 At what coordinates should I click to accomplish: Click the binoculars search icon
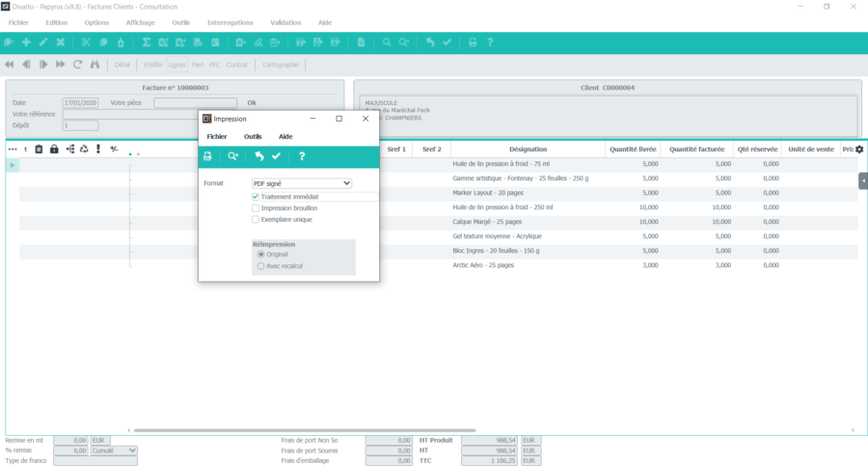click(x=95, y=65)
